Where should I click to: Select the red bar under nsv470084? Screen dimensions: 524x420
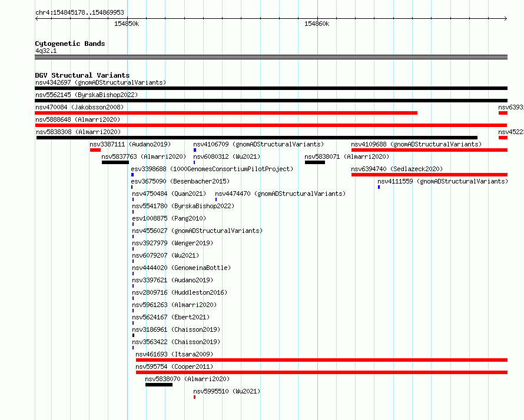(x=226, y=113)
